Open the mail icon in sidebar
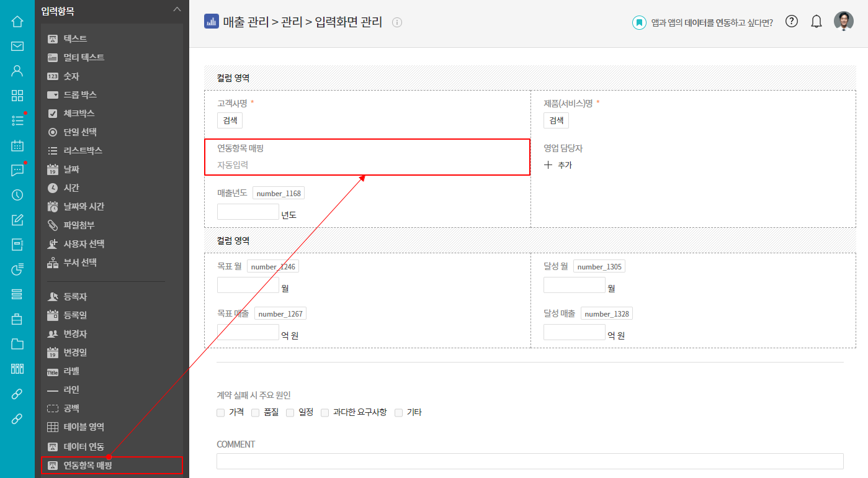Viewport: 868px width, 478px height. (x=17, y=46)
